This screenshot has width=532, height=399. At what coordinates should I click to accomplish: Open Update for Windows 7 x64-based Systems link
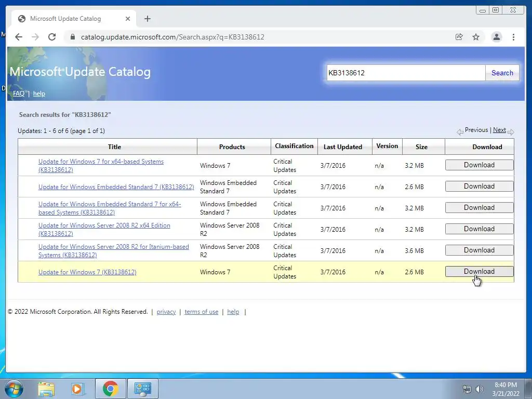[101, 166]
